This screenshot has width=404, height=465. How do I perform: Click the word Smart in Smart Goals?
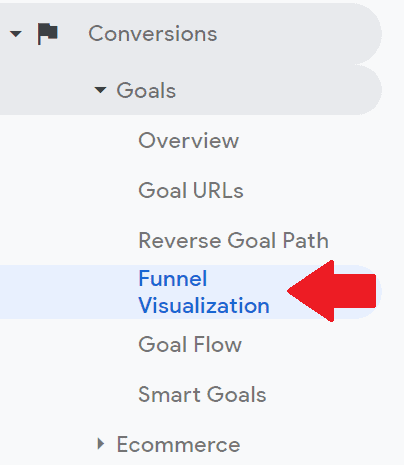point(170,395)
